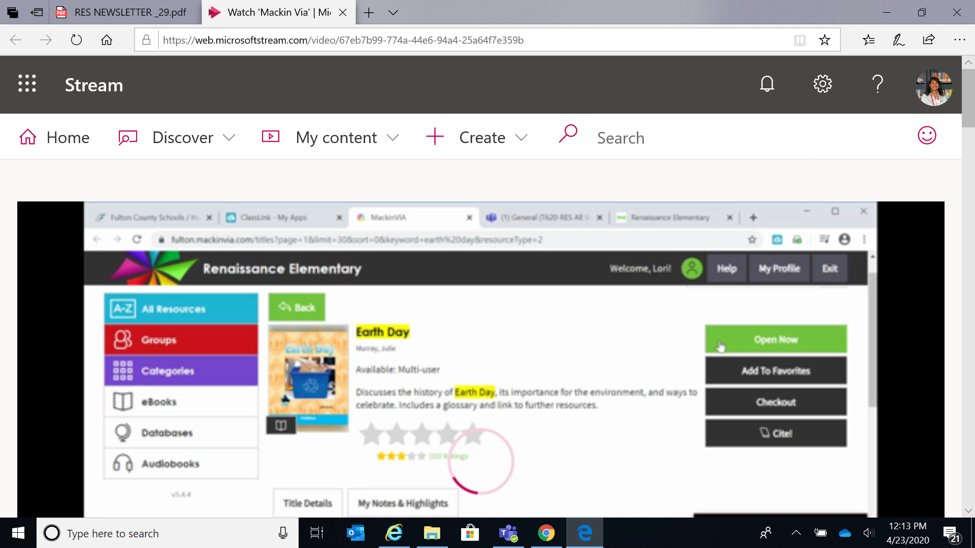Go to Edge home page button
Image resolution: width=975 pixels, height=548 pixels.
[107, 40]
